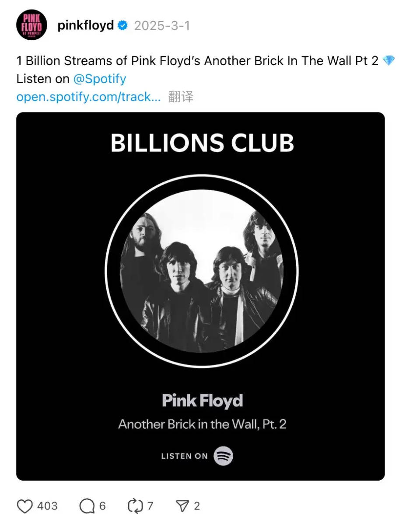This screenshot has height=520, width=420.
Task: Click the 403 likes count
Action: [x=47, y=506]
